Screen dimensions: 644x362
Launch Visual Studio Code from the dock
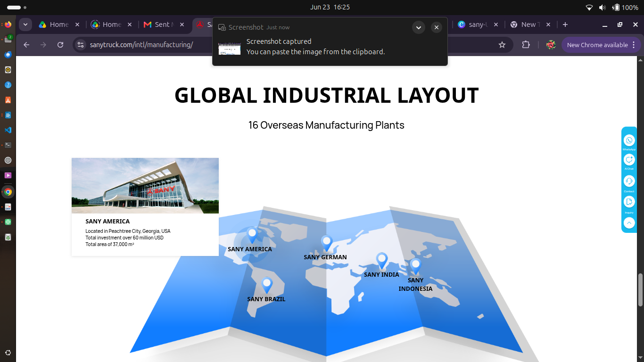(8, 130)
